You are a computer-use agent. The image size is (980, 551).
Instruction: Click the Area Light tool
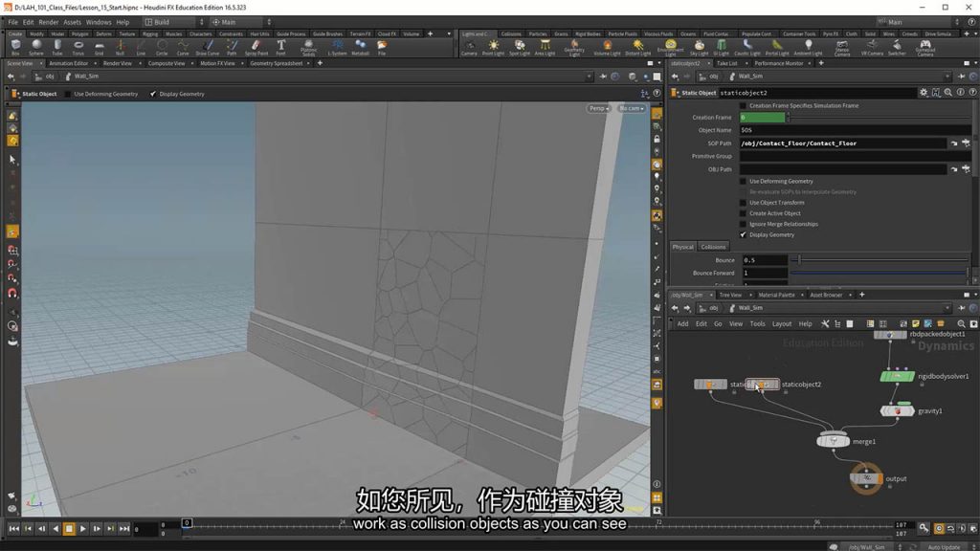tap(545, 48)
